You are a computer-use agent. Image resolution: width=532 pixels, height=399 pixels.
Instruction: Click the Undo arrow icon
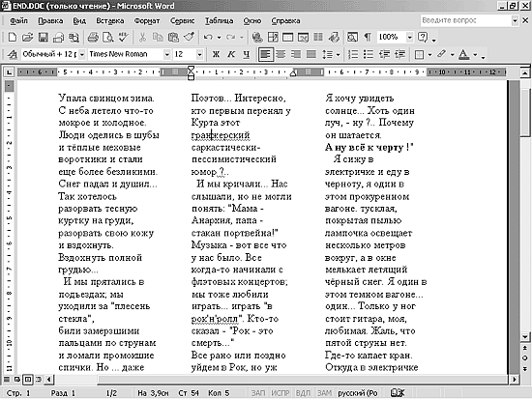pyautogui.click(x=208, y=37)
